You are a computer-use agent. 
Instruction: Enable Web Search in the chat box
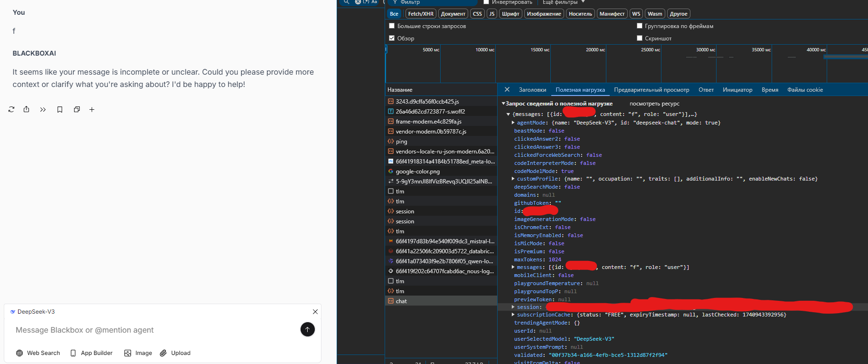click(x=38, y=353)
